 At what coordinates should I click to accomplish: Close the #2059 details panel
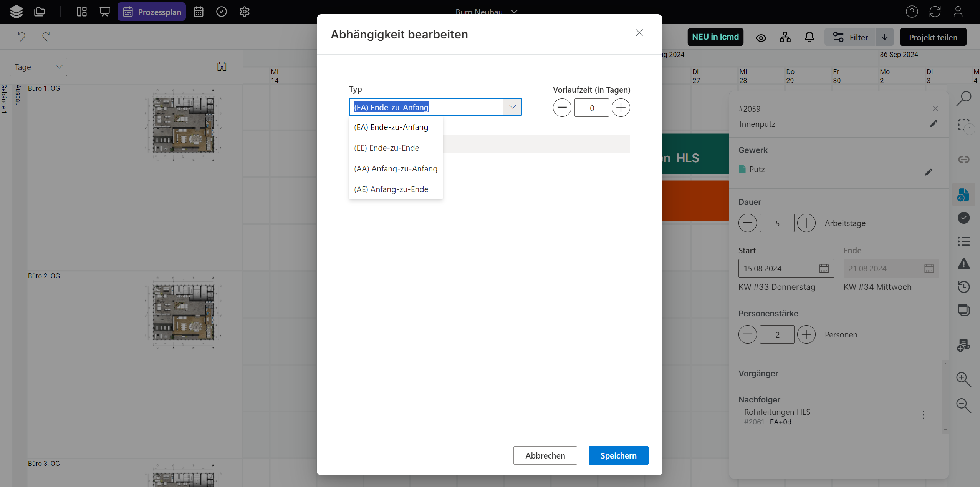[935, 109]
